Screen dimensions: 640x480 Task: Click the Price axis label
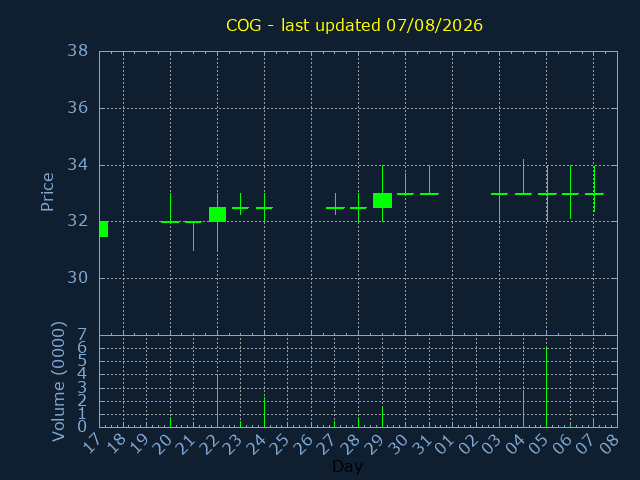47,192
